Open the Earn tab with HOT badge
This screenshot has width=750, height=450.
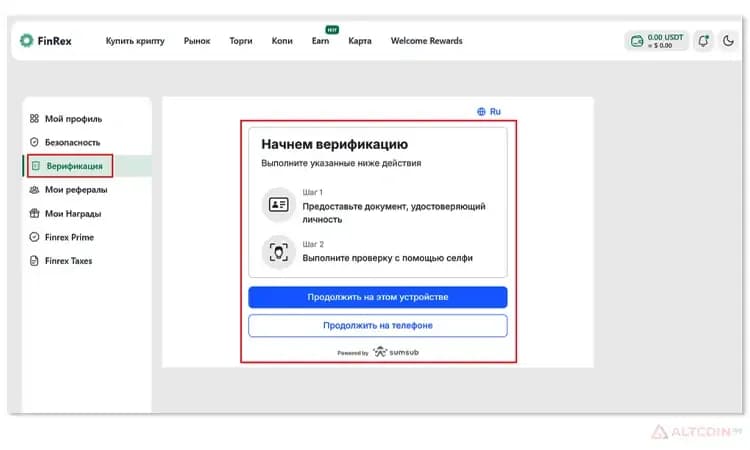coord(320,40)
